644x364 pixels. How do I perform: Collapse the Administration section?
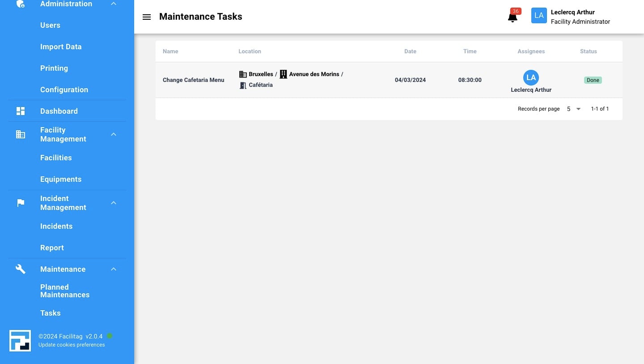(114, 4)
